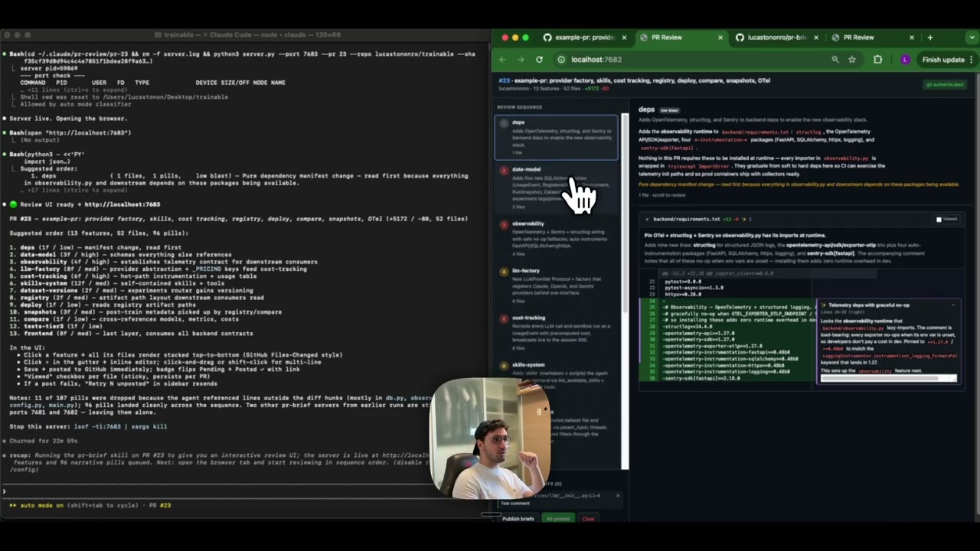Click the red Clear button

tap(588, 519)
